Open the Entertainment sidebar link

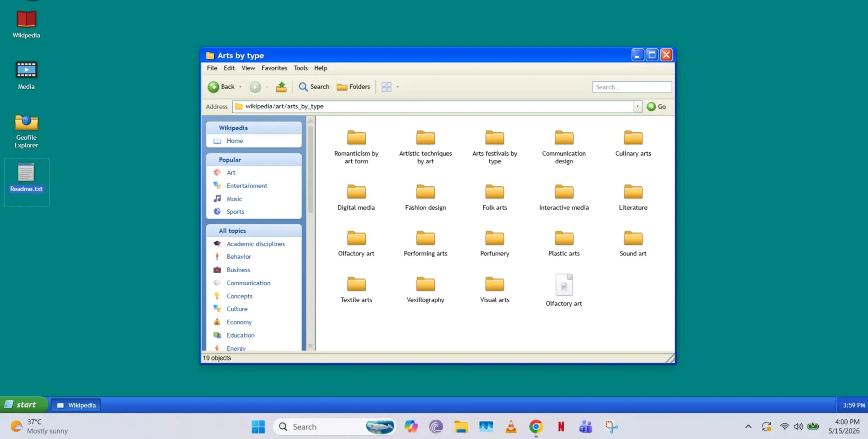point(247,186)
